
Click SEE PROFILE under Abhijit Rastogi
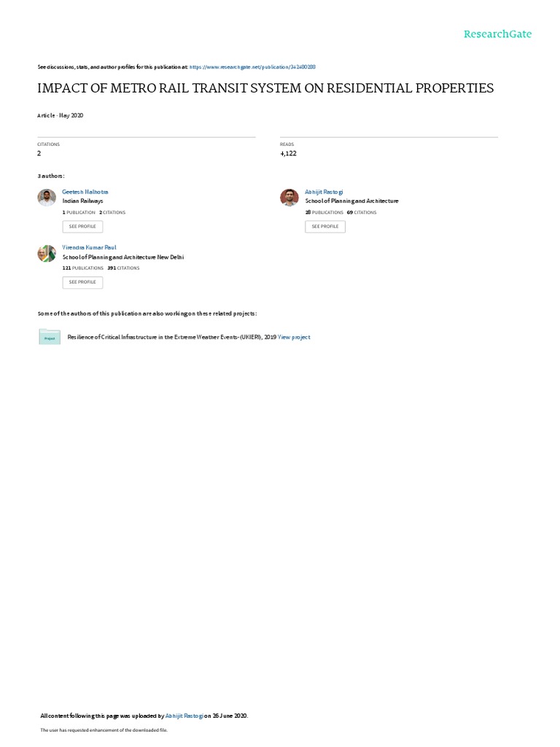point(325,226)
